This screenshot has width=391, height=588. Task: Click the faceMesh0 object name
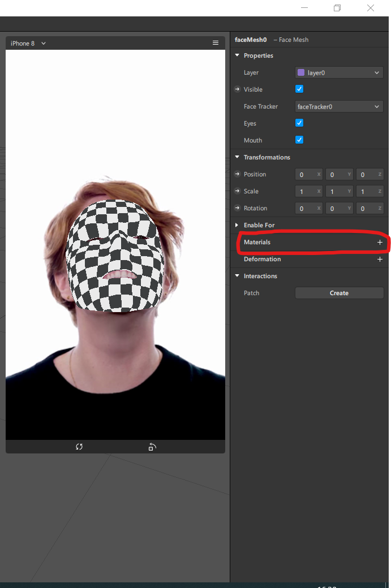click(251, 40)
